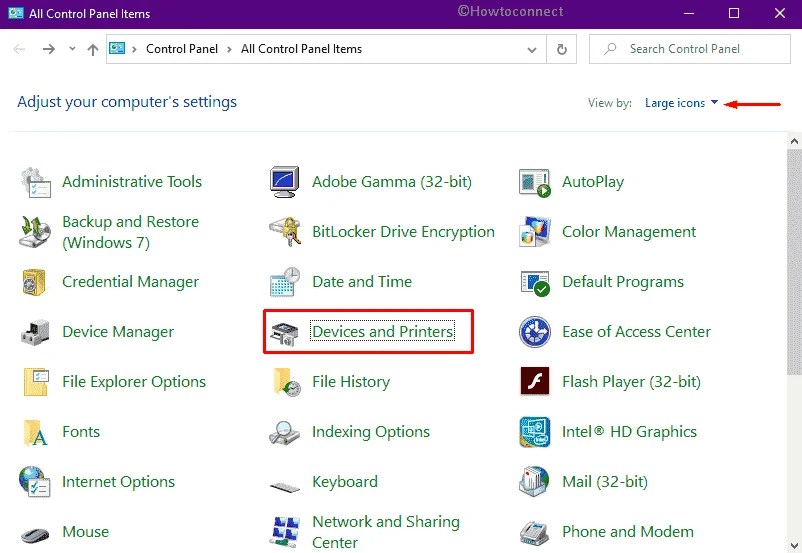
Task: Open the BitLocker Drive Encryption link
Action: [403, 232]
